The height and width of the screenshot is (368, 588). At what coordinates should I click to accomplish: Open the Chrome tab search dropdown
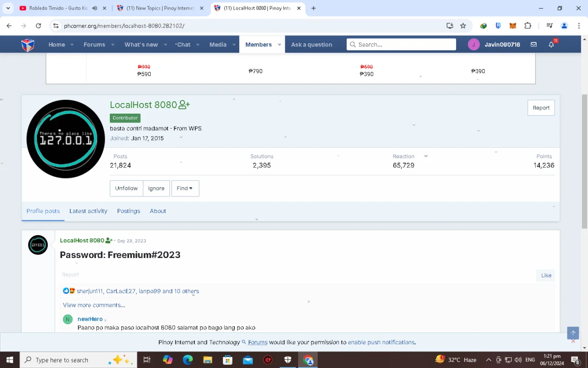coord(8,8)
